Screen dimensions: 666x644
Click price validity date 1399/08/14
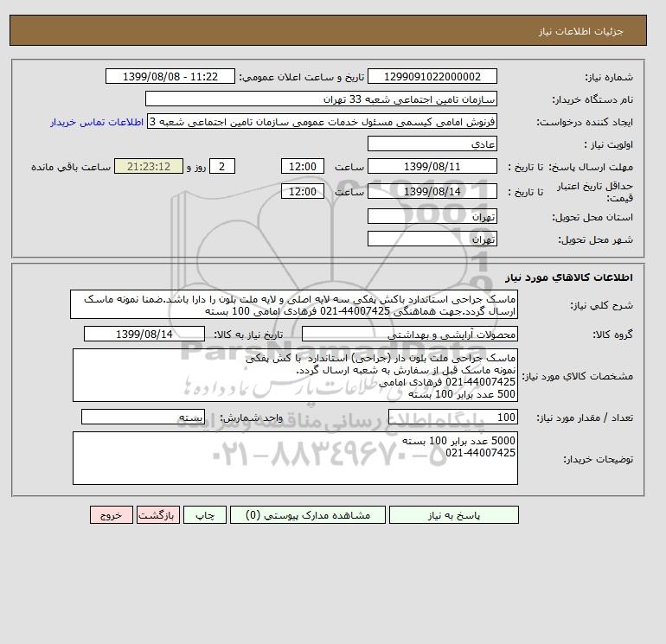pyautogui.click(x=432, y=191)
